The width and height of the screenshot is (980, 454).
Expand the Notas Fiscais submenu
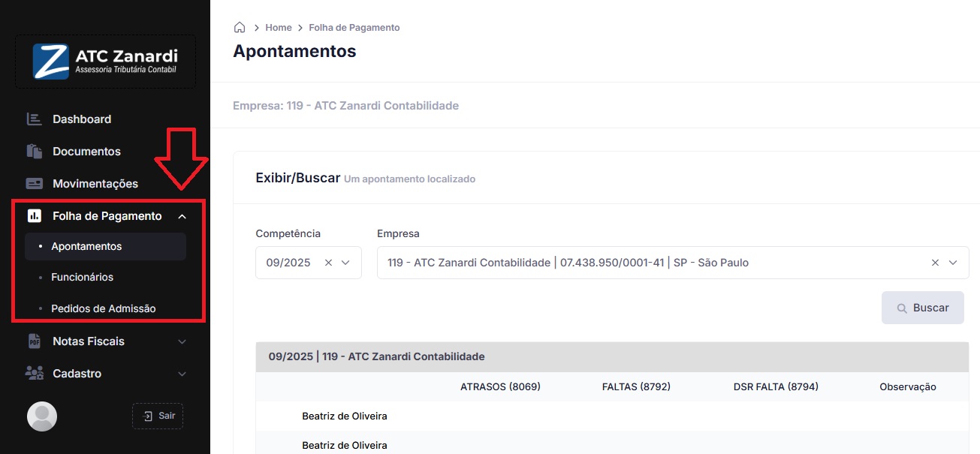(x=182, y=341)
